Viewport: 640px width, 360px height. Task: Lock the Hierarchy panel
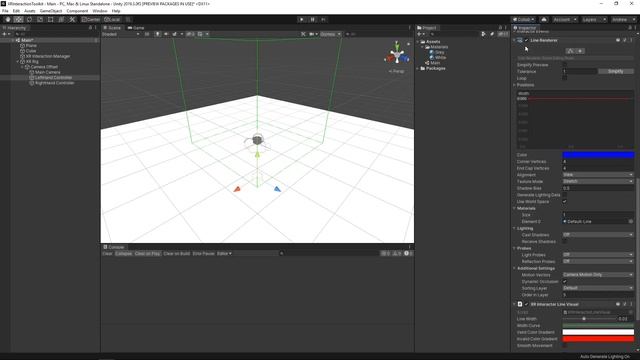point(90,28)
